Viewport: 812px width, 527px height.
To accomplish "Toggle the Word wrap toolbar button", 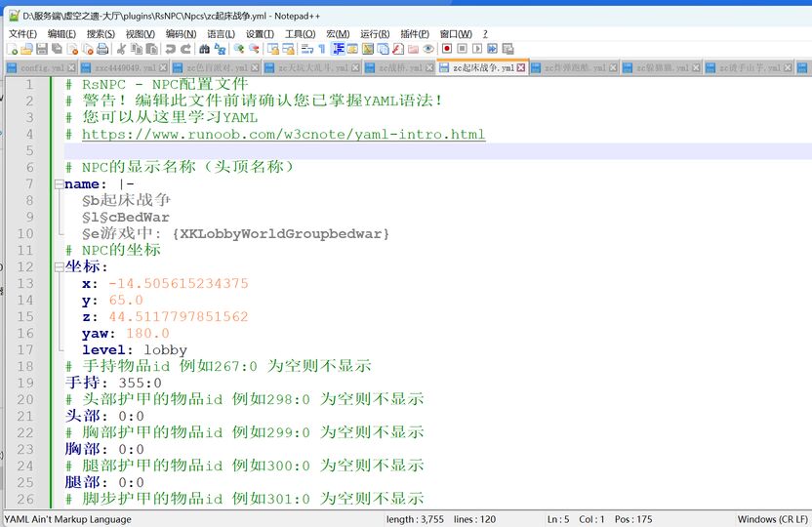I will 307,49.
